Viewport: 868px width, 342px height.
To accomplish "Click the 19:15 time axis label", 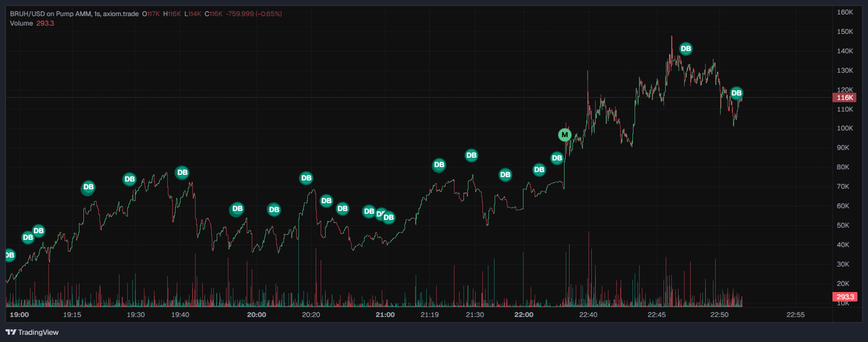I will (72, 315).
